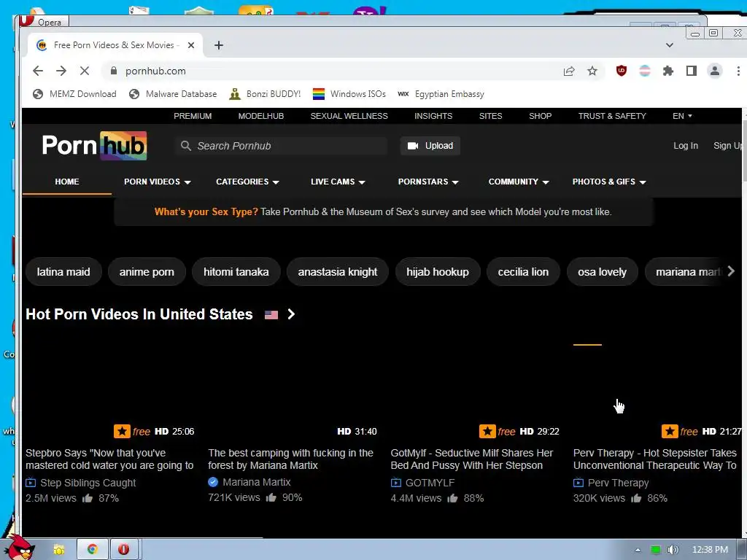Click the United States flag icon
The height and width of the screenshot is (560, 747).
coord(271,315)
